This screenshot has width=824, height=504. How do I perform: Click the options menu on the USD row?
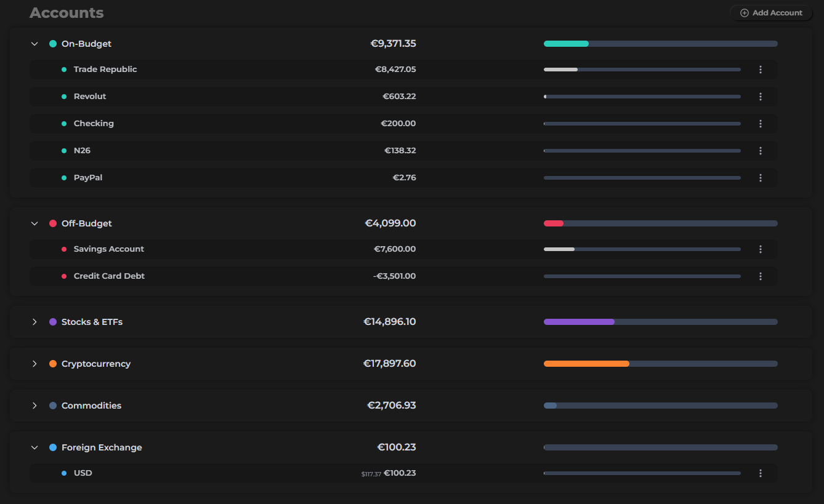(x=760, y=473)
